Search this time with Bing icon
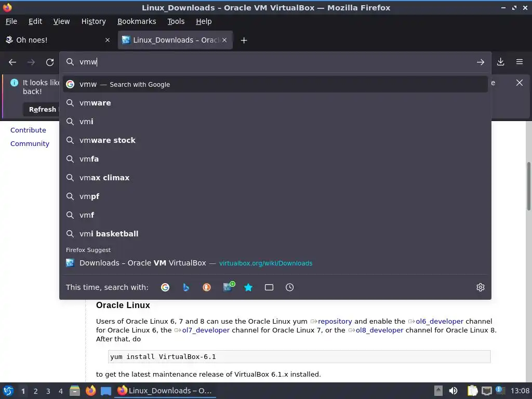Viewport: 532px width, 399px height. tap(186, 287)
